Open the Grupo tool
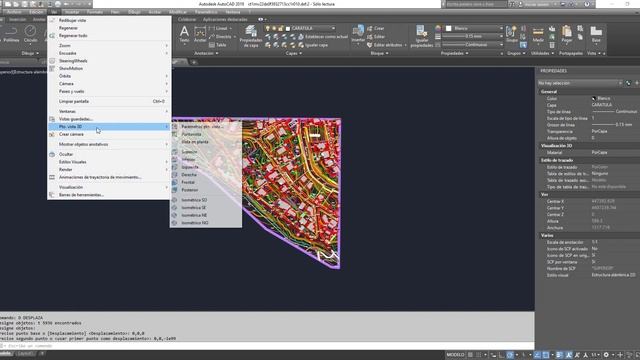Screen dimensions: 640x360 coord(511,34)
